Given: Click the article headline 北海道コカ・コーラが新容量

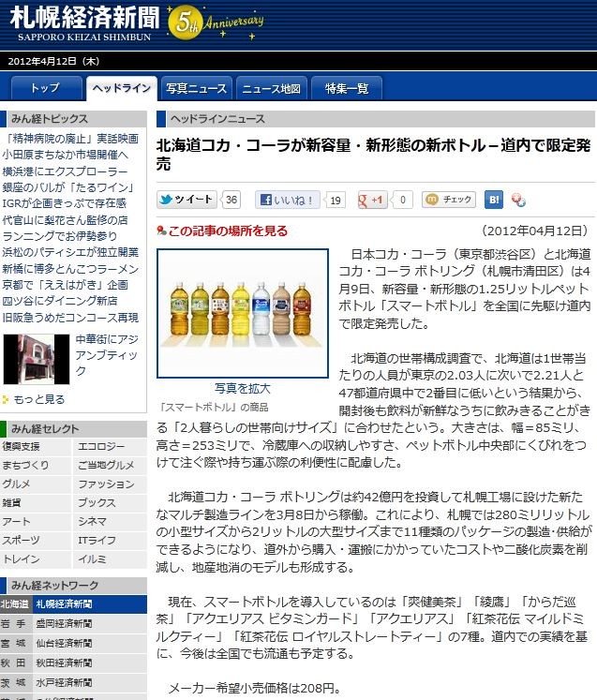Looking at the screenshot, I should [373, 155].
